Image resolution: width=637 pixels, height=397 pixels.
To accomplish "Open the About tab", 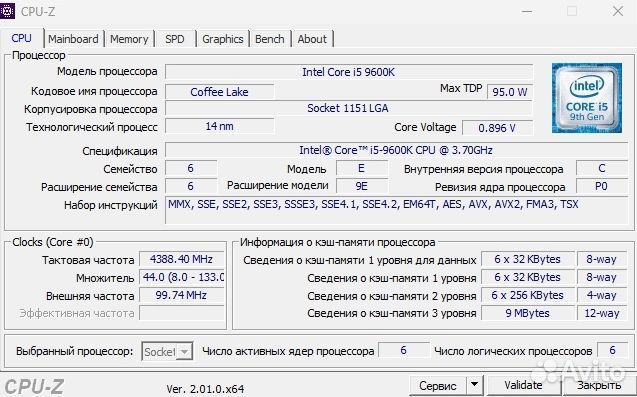I will click(312, 39).
